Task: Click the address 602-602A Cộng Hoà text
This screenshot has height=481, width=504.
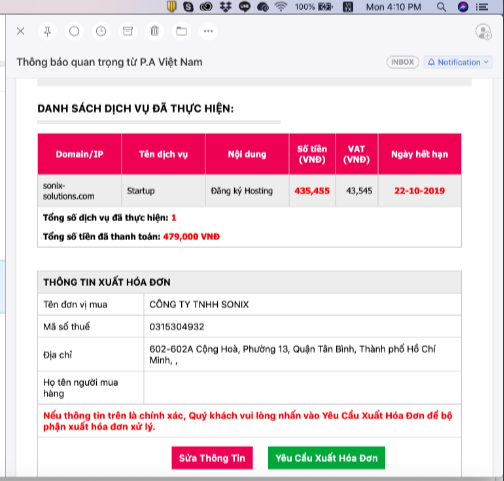Action: 292,354
